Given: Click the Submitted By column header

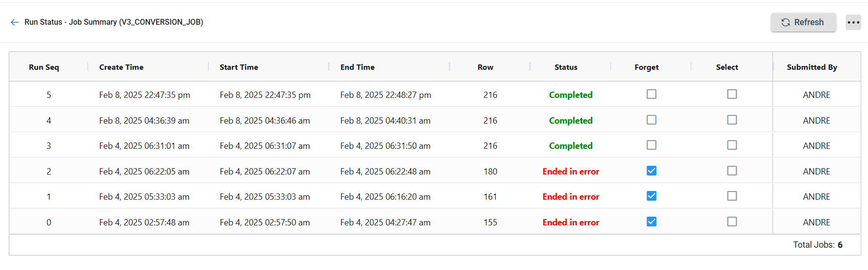Looking at the screenshot, I should [812, 67].
